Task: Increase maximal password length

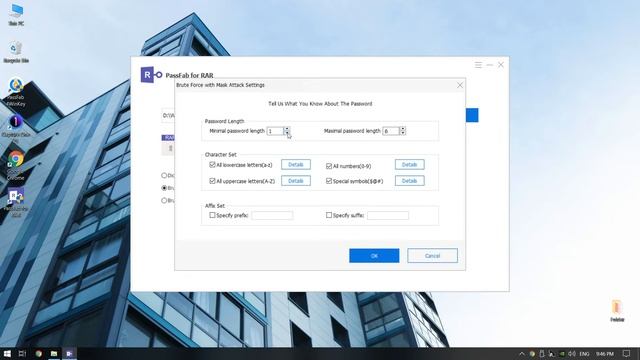Action: click(402, 129)
